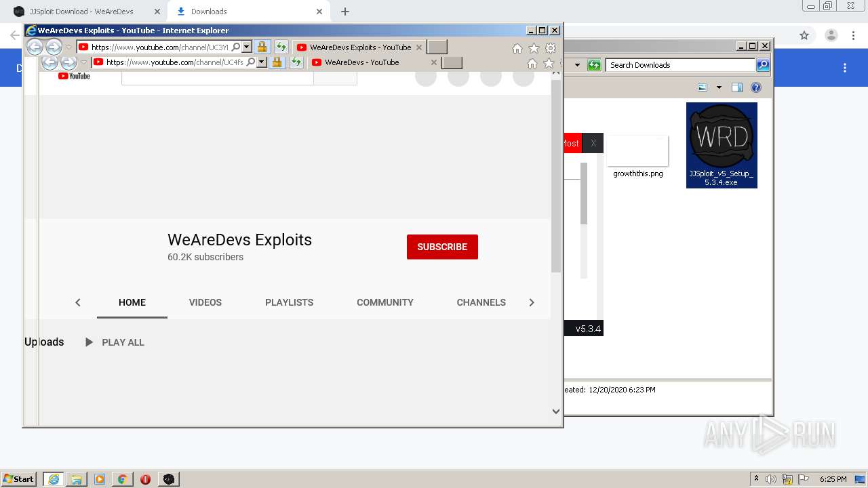Screen dimensions: 868x488
Task: Click the refresh icon in second address row
Action: coord(296,62)
